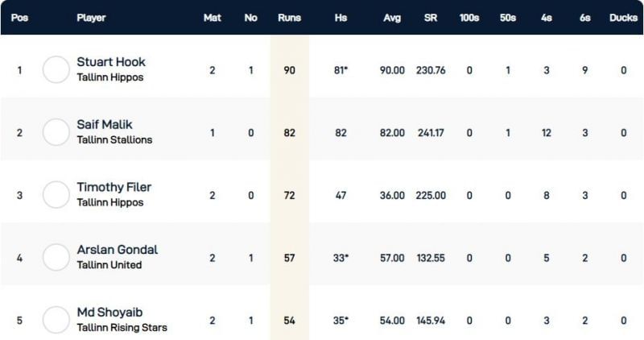This screenshot has width=644, height=340.
Task: Open Md Shoyaib's profile link
Action: click(x=110, y=313)
